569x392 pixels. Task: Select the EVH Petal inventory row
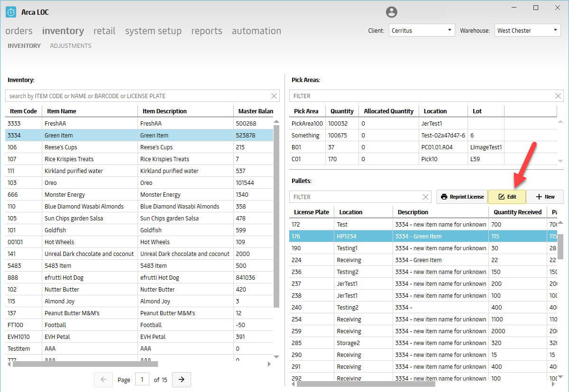point(139,337)
